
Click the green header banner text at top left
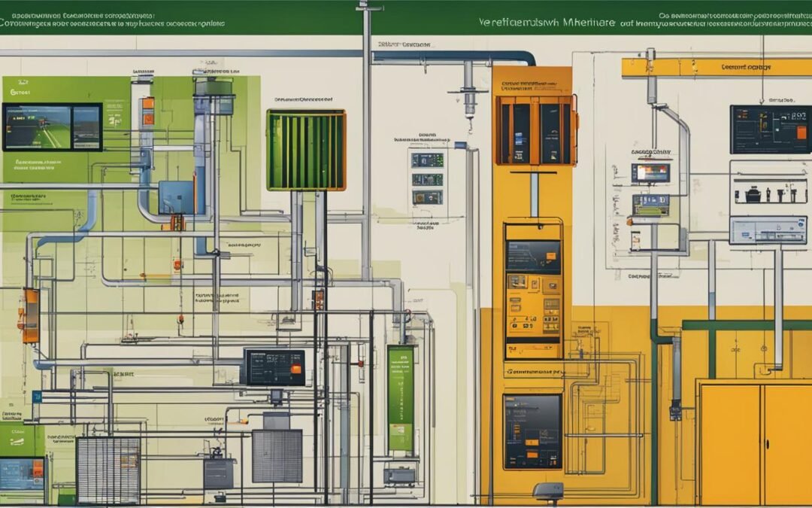(x=113, y=18)
